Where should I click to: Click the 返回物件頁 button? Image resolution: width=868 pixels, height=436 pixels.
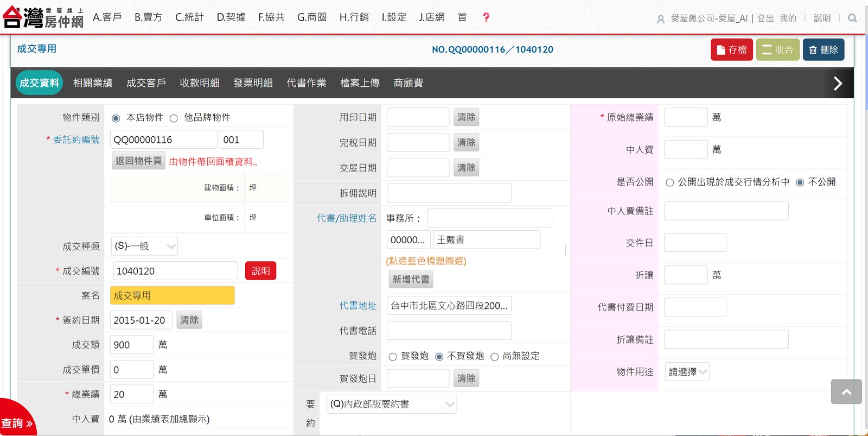[138, 161]
